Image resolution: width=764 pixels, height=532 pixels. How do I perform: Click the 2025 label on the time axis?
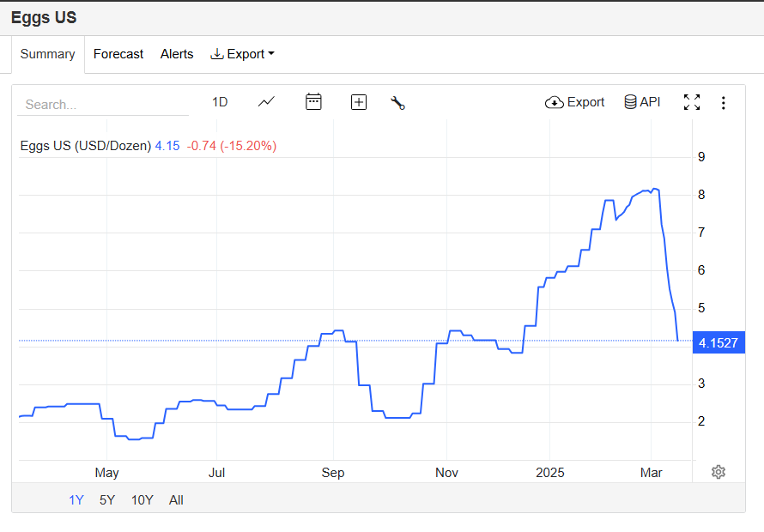click(550, 473)
